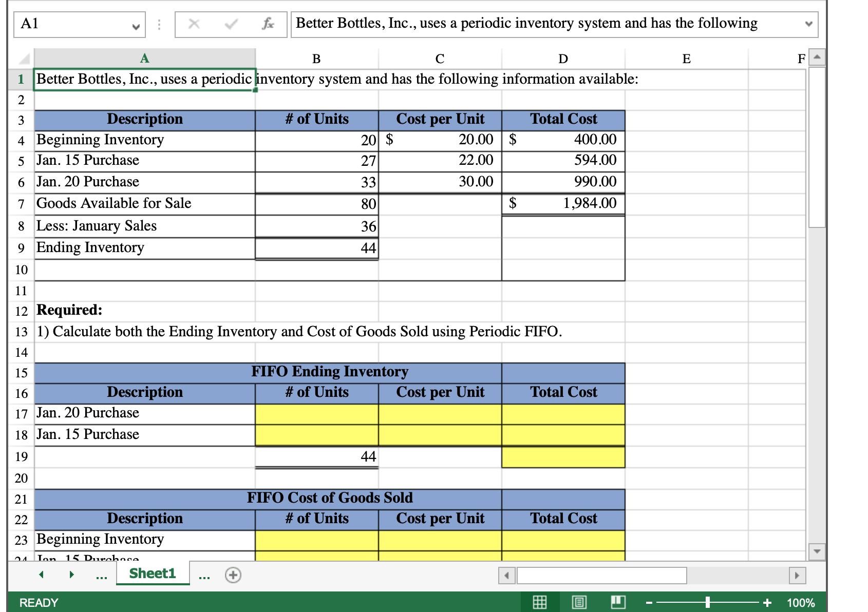Click units cell showing 36

click(x=317, y=226)
